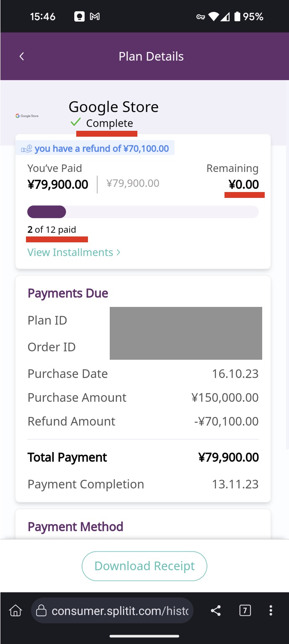Tap the refund hand icon in banner
The image size is (289, 644).
[26, 149]
